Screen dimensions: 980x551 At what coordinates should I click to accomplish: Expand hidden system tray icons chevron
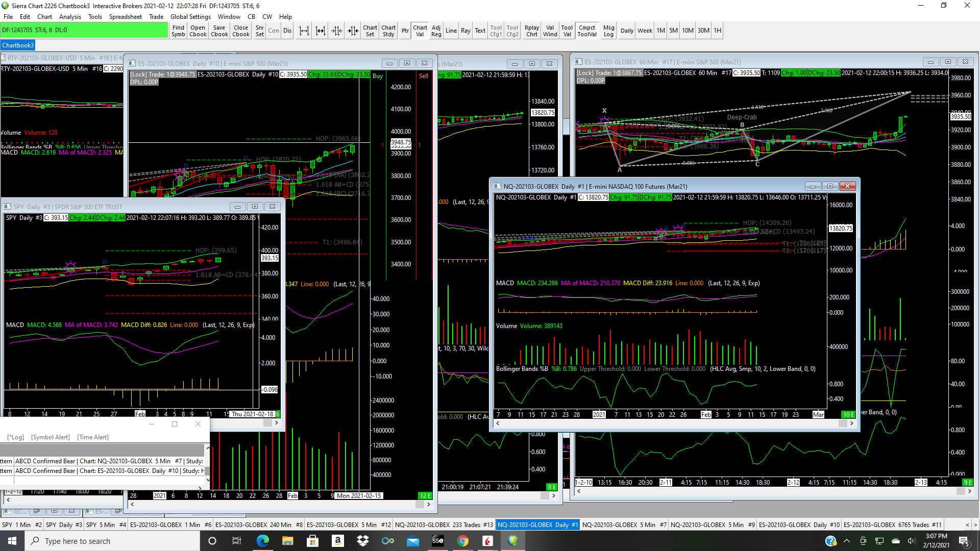[x=846, y=541]
